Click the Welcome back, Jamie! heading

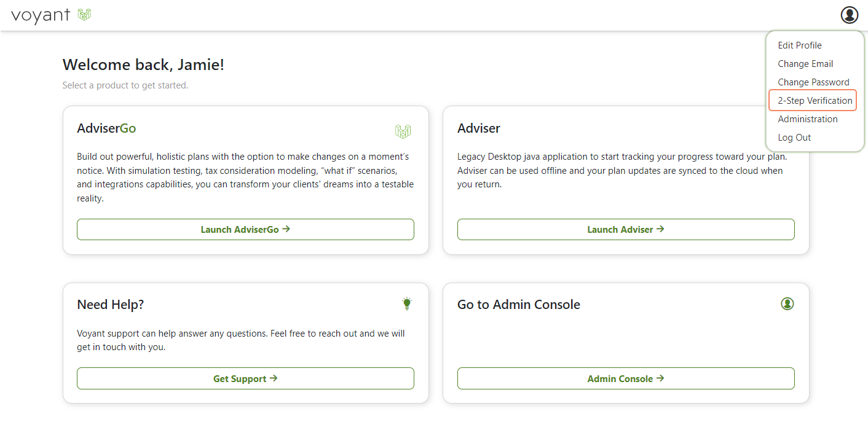(143, 64)
